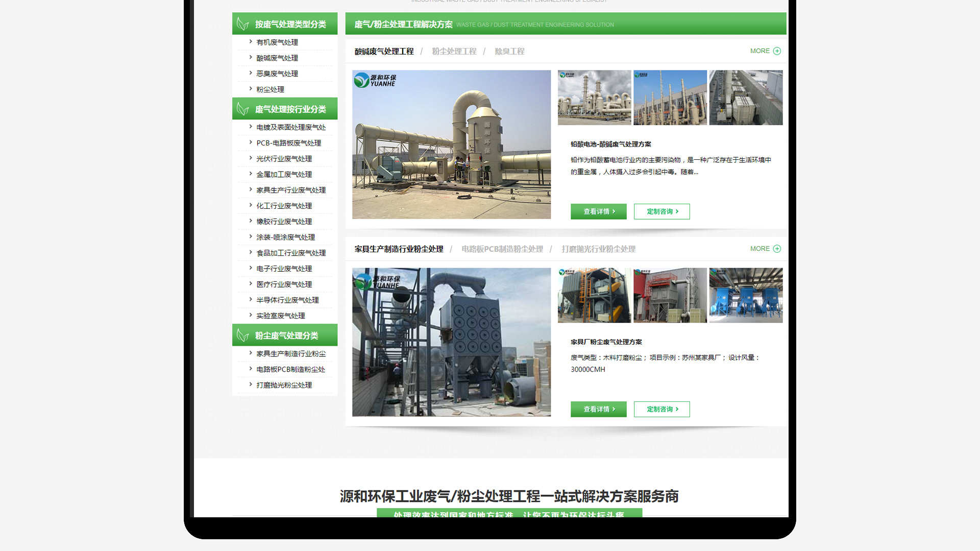The height and width of the screenshot is (551, 980).
Task: Select 实验室废气处理 category
Action: tap(281, 316)
